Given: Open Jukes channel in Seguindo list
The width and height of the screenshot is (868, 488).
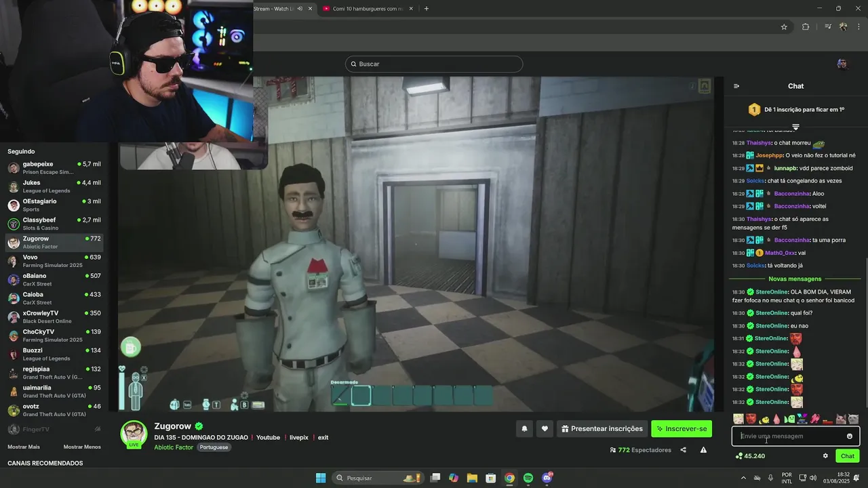Looking at the screenshot, I should [x=54, y=186].
